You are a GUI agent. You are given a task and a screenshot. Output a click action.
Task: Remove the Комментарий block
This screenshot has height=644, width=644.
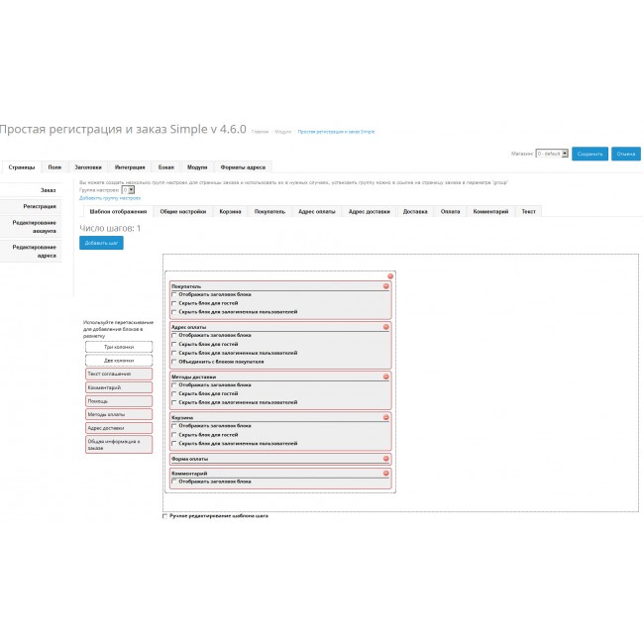click(x=386, y=474)
